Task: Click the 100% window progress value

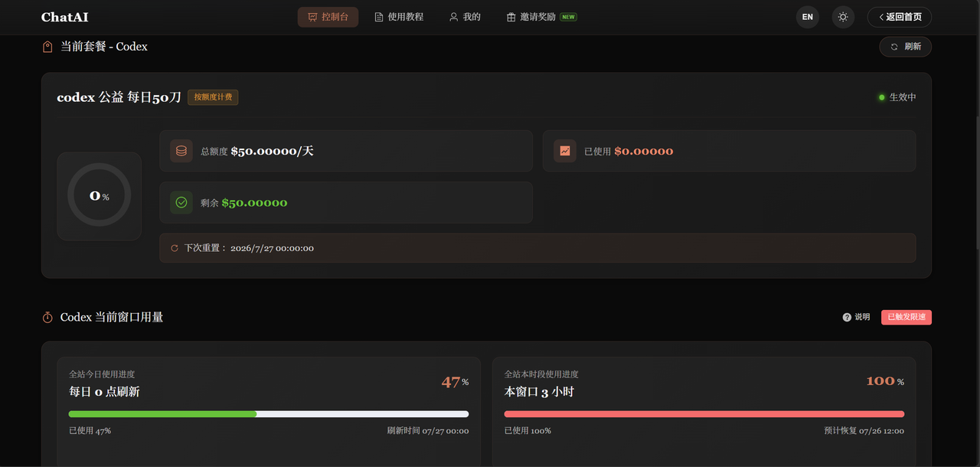Action: pos(885,381)
